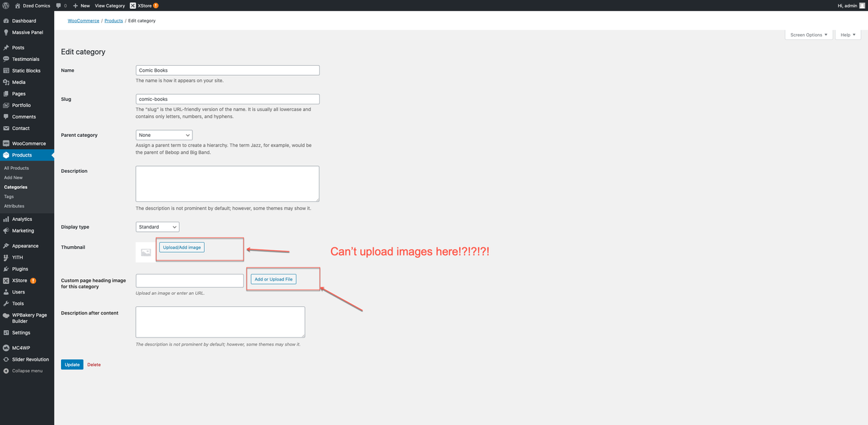Open the Attributes submenu item

point(14,206)
